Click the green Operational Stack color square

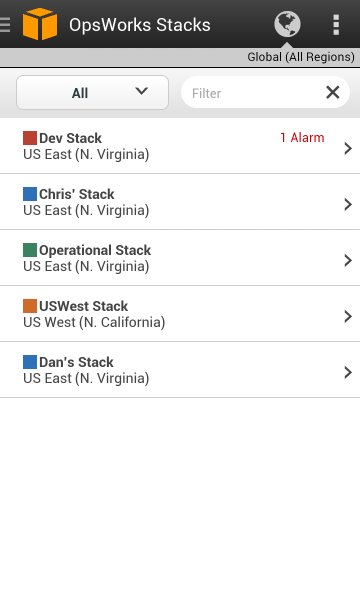(30, 250)
